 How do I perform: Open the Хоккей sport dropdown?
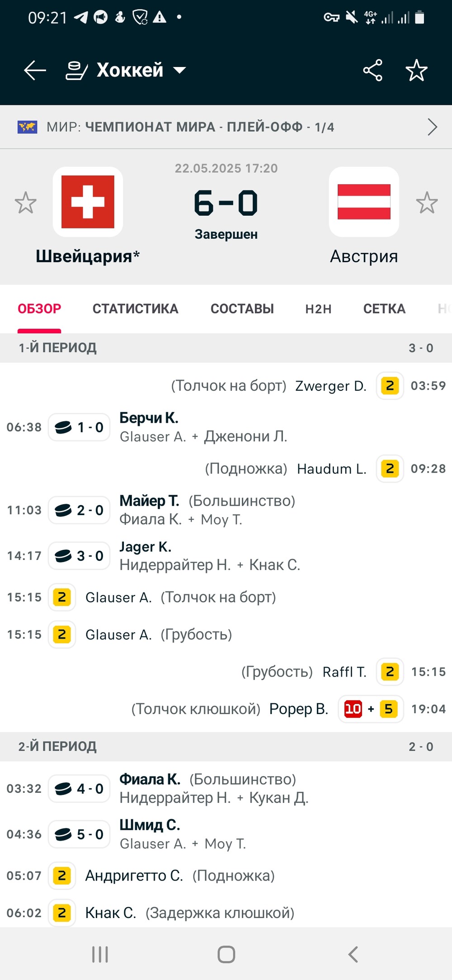click(127, 71)
